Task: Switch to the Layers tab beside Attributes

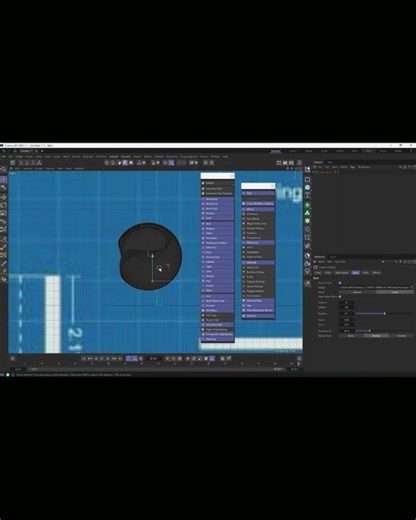Action: pos(333,257)
